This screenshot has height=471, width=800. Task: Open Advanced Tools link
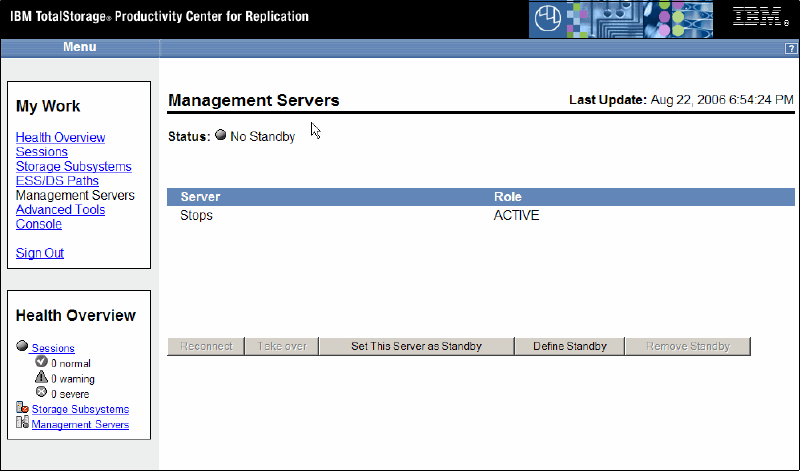60,210
